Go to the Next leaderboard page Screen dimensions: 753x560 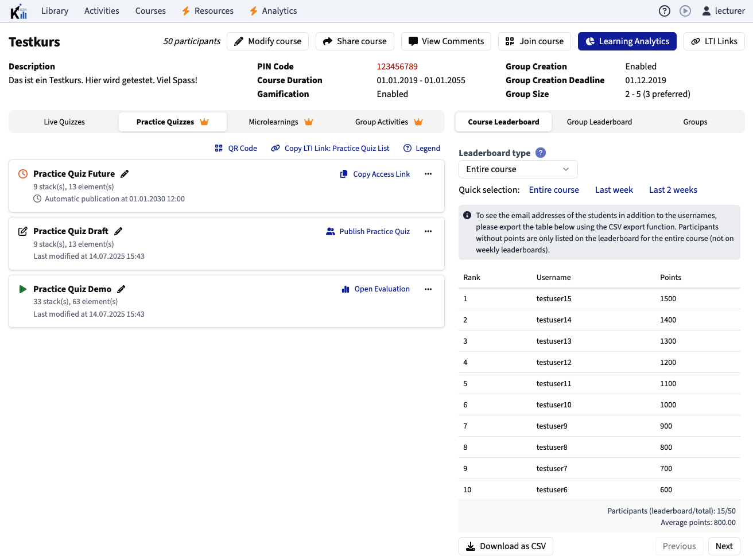[724, 546]
